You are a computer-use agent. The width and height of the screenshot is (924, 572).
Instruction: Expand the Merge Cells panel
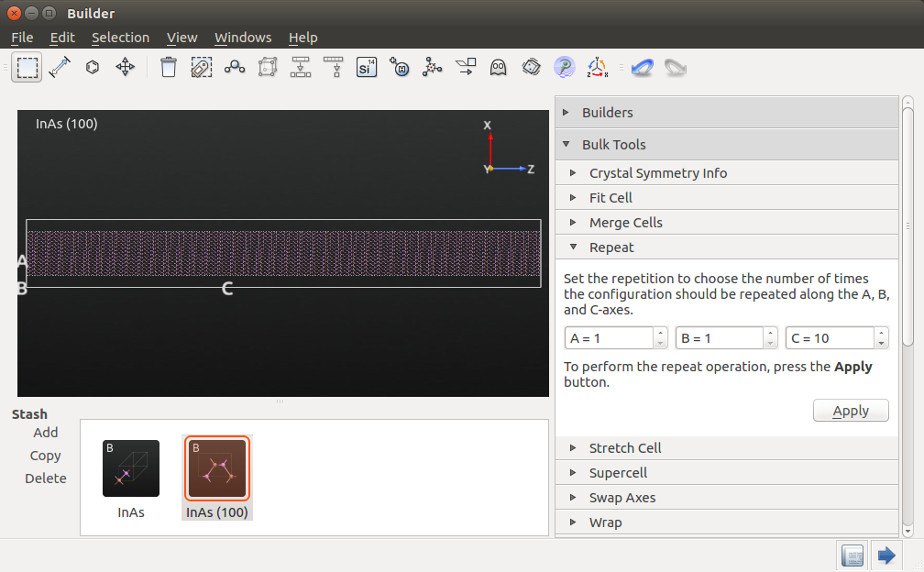727,222
